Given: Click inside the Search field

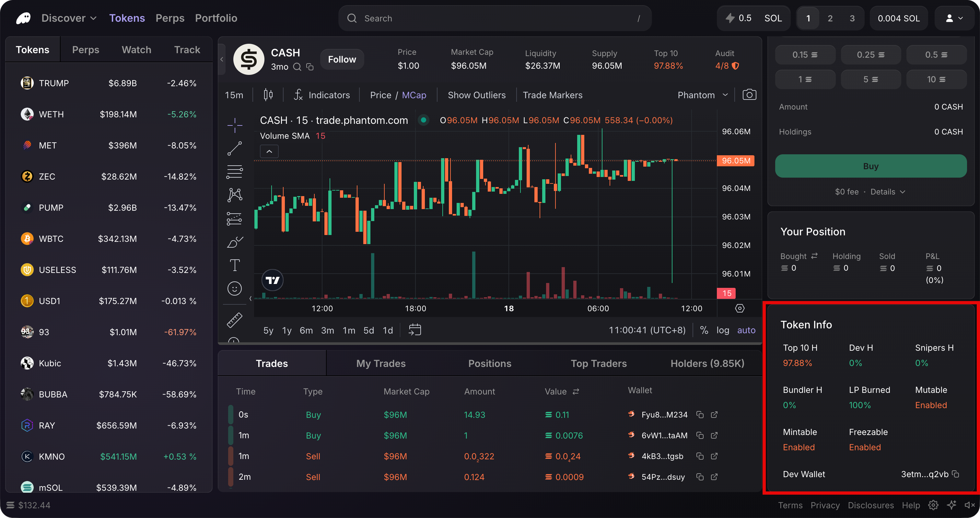Looking at the screenshot, I should tap(457, 18).
